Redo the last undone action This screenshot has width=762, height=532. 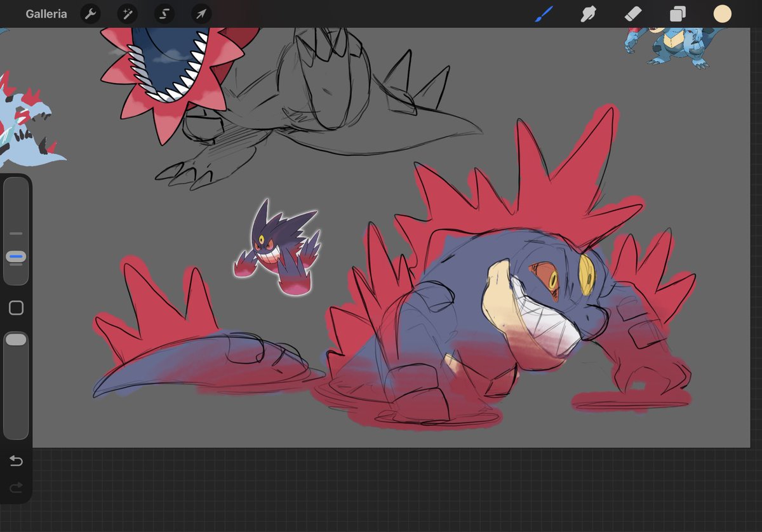coord(16,487)
